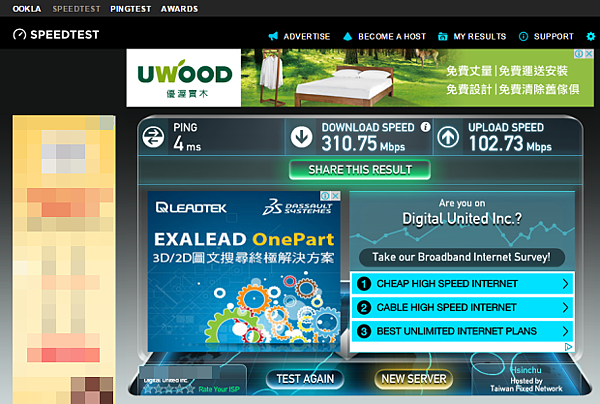Expand the Cable High Speed Internet chevron
This screenshot has width=600, height=404.
tap(565, 308)
